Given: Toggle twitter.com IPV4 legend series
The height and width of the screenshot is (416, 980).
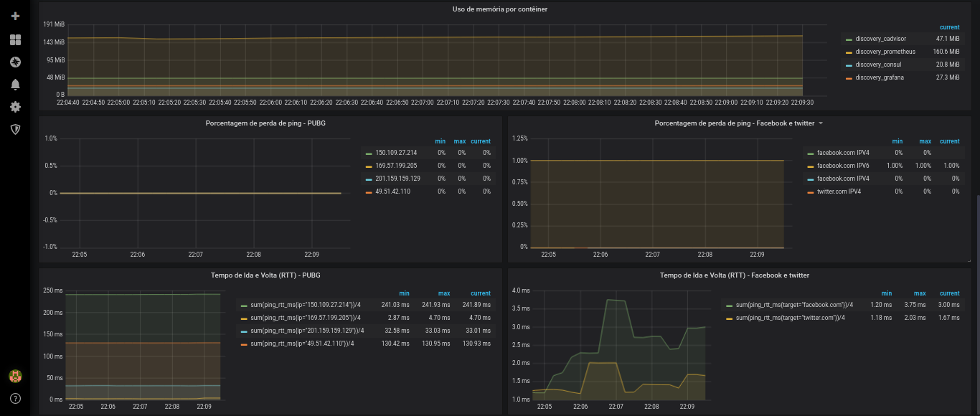Looking at the screenshot, I should (x=839, y=192).
